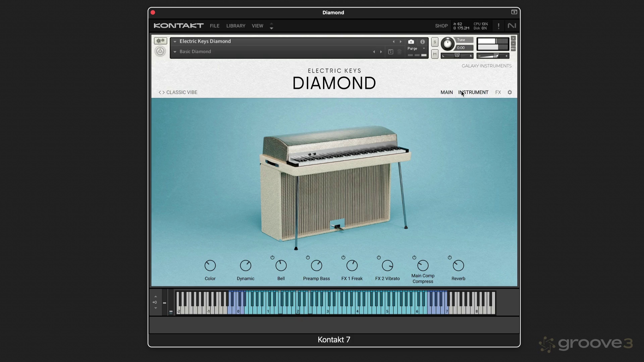Click the electric piano image
Image resolution: width=644 pixels, height=362 pixels.
point(335,188)
